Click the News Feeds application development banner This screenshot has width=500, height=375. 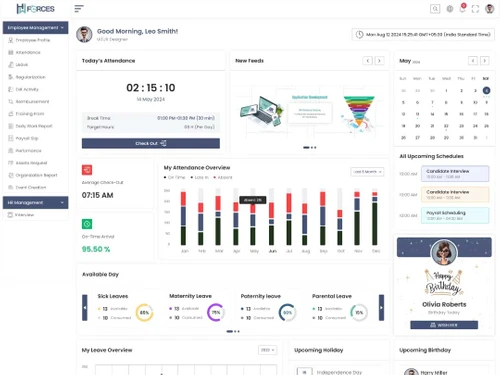(309, 112)
